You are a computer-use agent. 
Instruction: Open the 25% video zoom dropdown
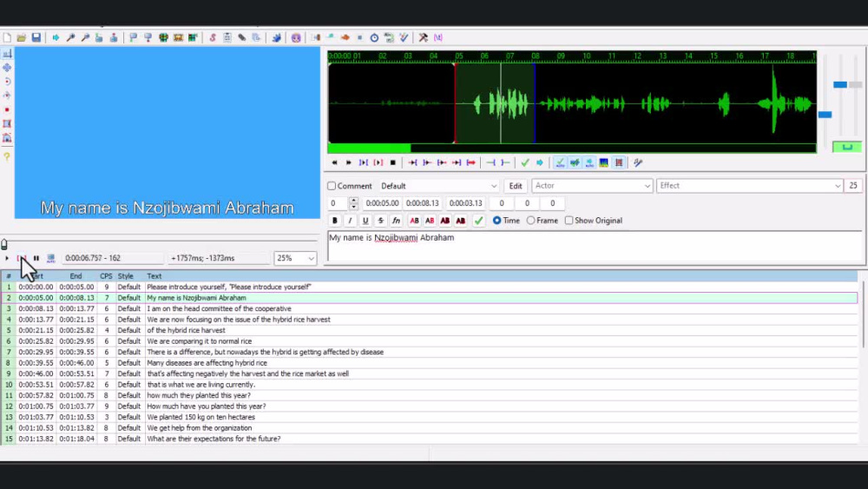pos(295,258)
